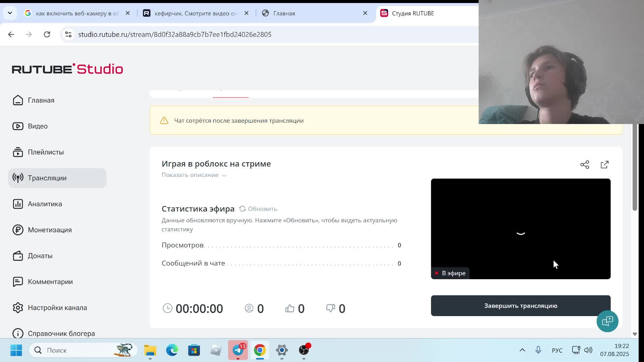Click the Трансляции broadcast icon in sidebar
Image resolution: width=644 pixels, height=362 pixels.
(x=18, y=178)
